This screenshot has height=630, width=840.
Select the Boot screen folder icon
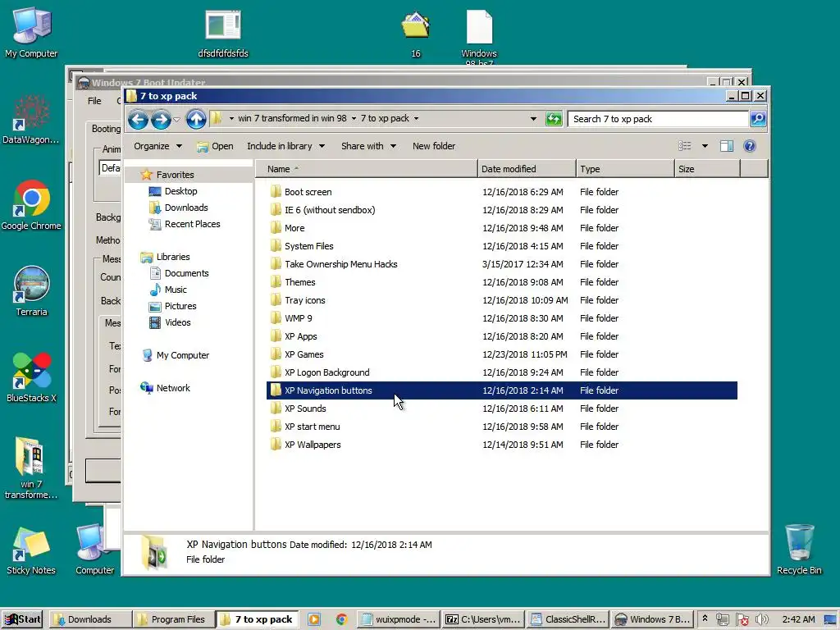point(276,192)
